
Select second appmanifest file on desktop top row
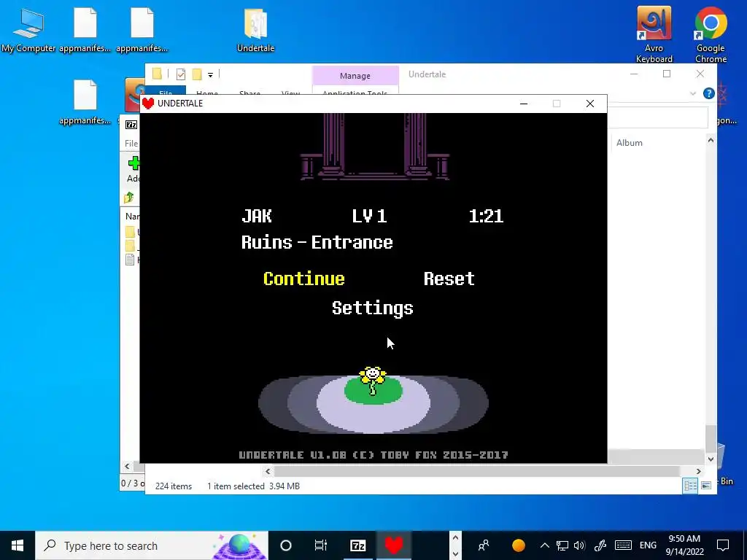click(142, 30)
